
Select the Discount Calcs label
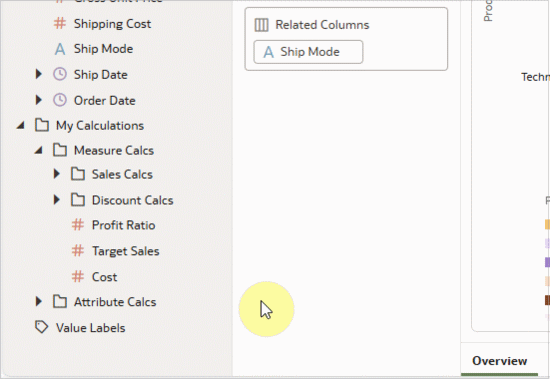click(x=133, y=200)
